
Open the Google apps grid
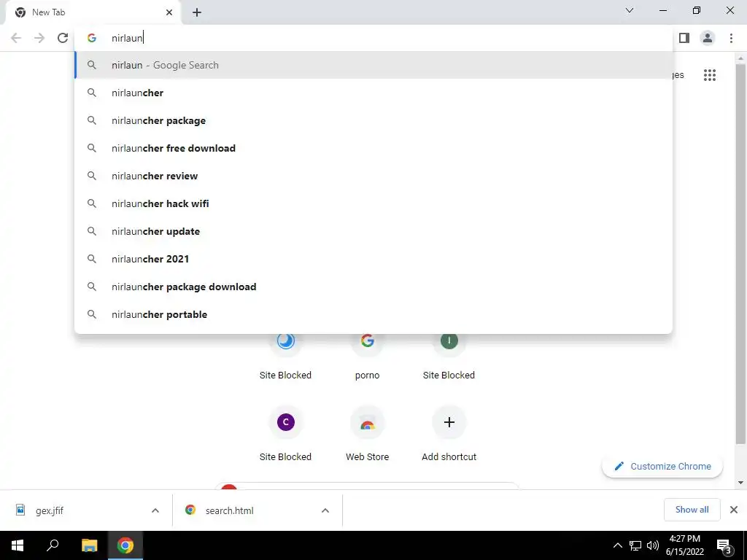tap(709, 75)
